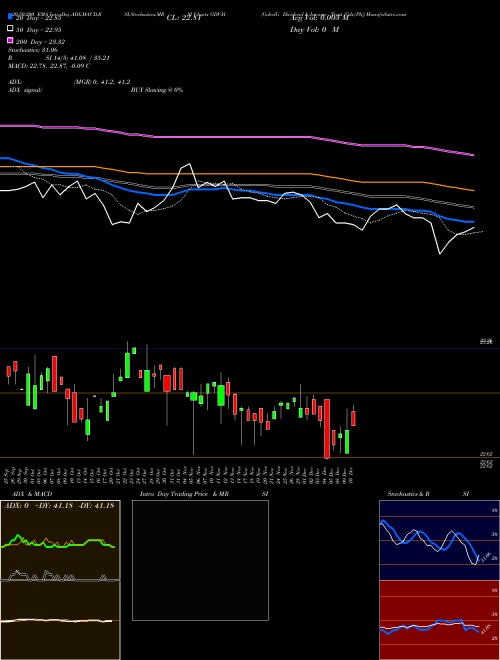
Task: Click the thick blue 20-day average line
Action: (236, 190)
